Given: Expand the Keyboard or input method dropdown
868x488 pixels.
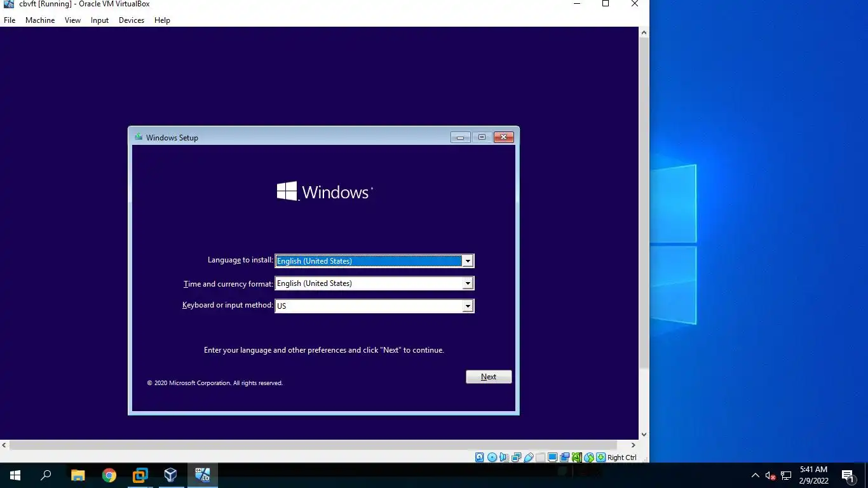Looking at the screenshot, I should [468, 306].
